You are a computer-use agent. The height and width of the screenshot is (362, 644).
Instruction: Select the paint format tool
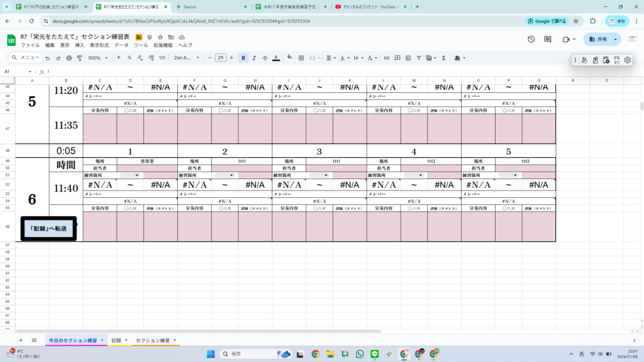tap(79, 58)
